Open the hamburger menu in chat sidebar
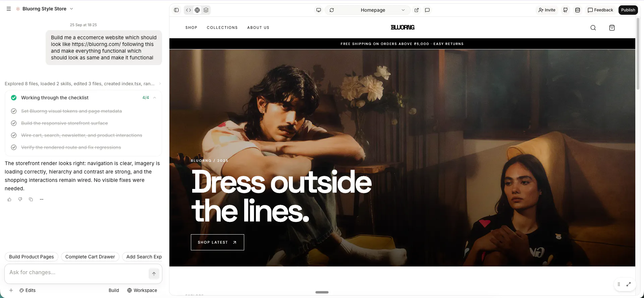The height and width of the screenshot is (298, 644). [9, 9]
